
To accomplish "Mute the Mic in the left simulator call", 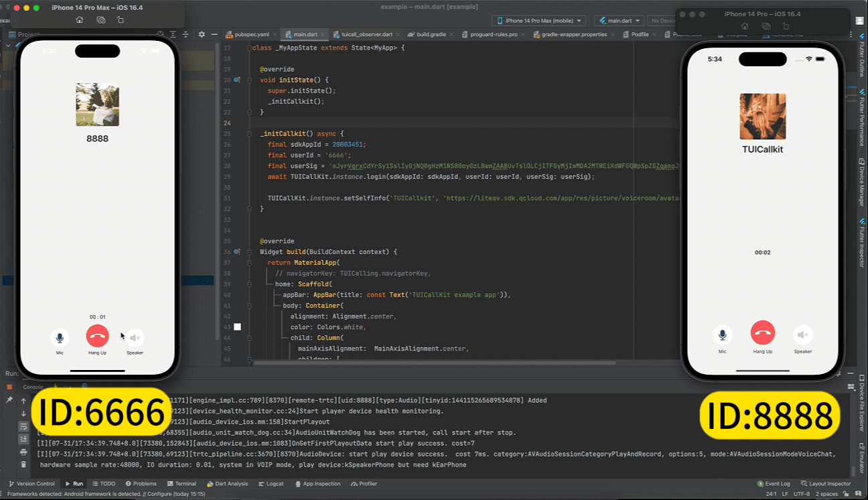I will coord(60,337).
